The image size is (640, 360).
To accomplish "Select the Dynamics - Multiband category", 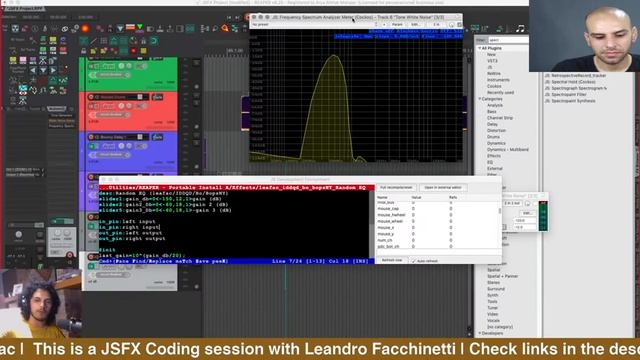I will pyautogui.click(x=508, y=150).
